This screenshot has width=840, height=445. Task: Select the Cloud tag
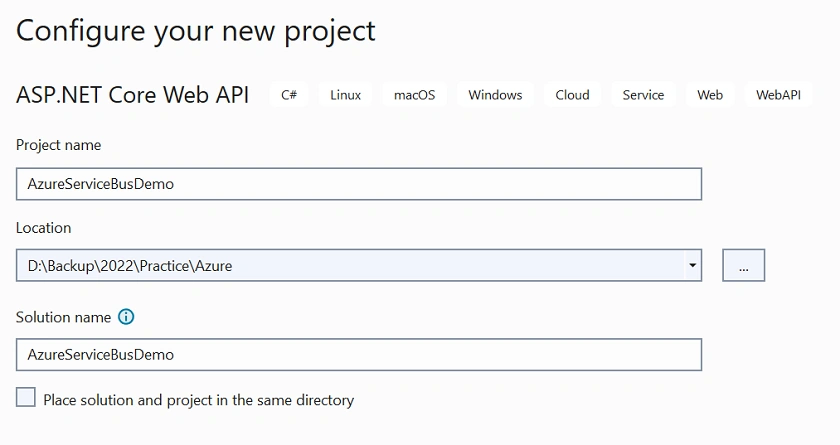coord(572,95)
